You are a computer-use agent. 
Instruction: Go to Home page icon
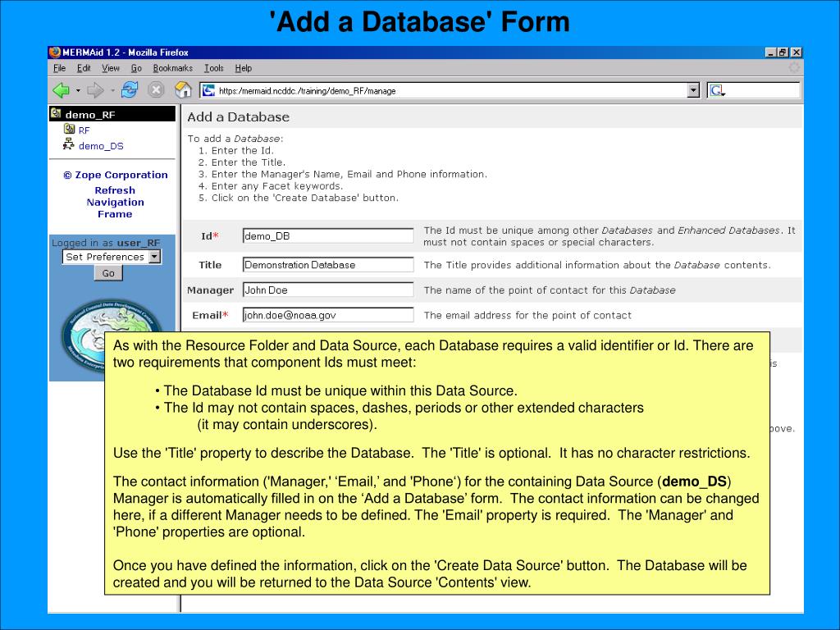[x=183, y=89]
